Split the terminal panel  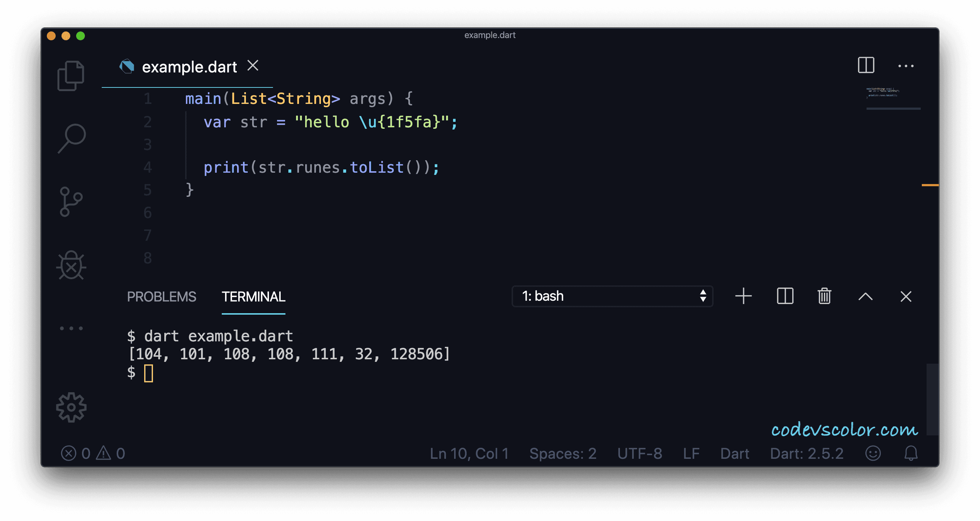coord(785,296)
